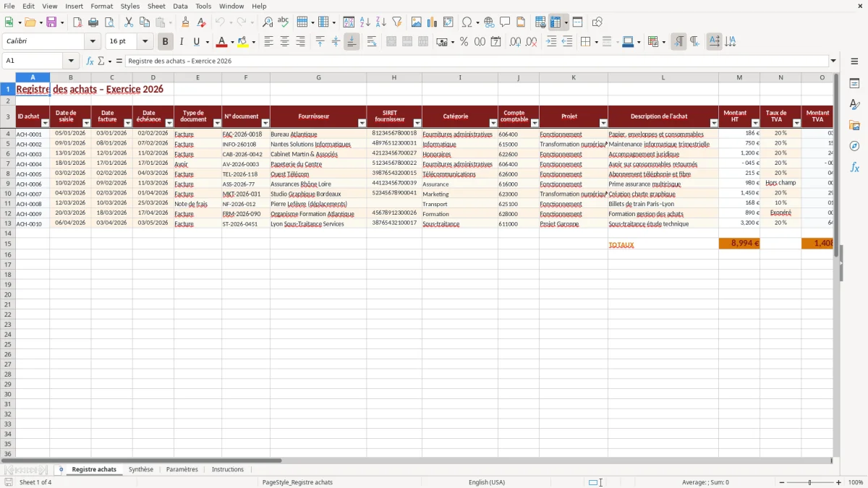Toggle Underline formatting
The image size is (868, 488).
pos(196,42)
